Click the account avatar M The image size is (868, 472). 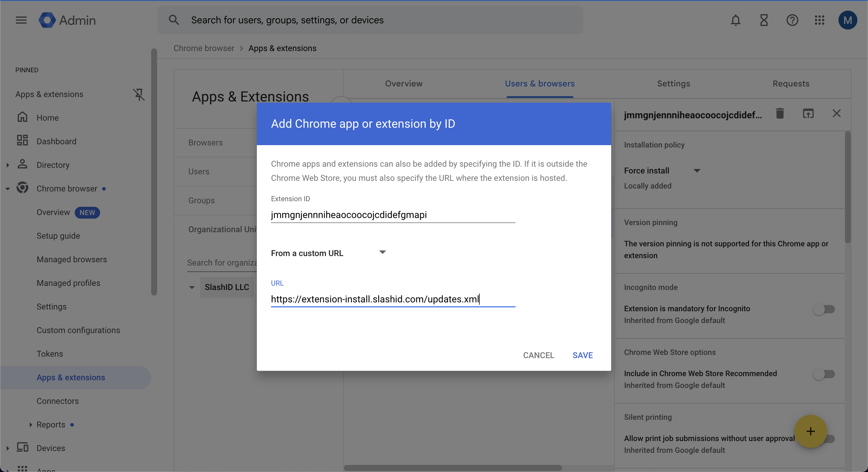click(x=848, y=20)
